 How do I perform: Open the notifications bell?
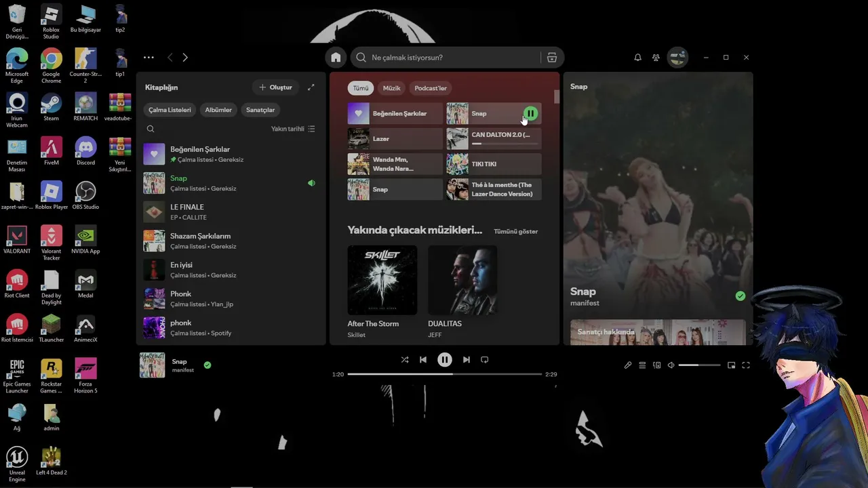point(637,58)
